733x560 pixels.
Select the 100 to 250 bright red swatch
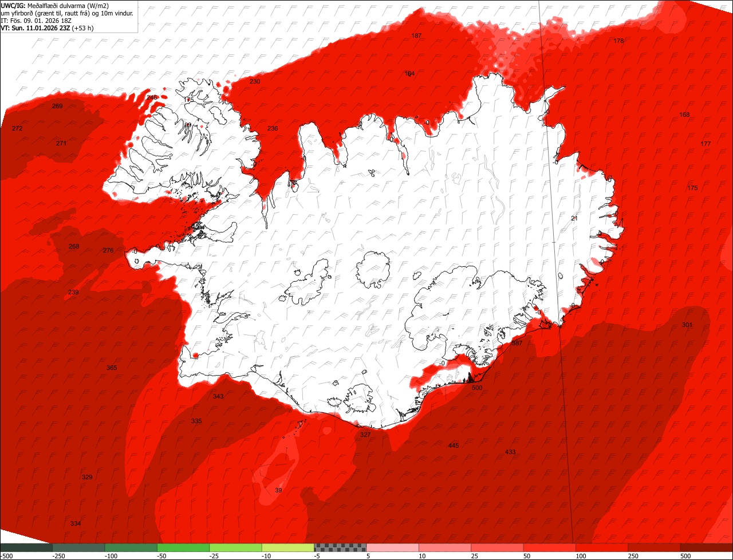tap(602, 548)
